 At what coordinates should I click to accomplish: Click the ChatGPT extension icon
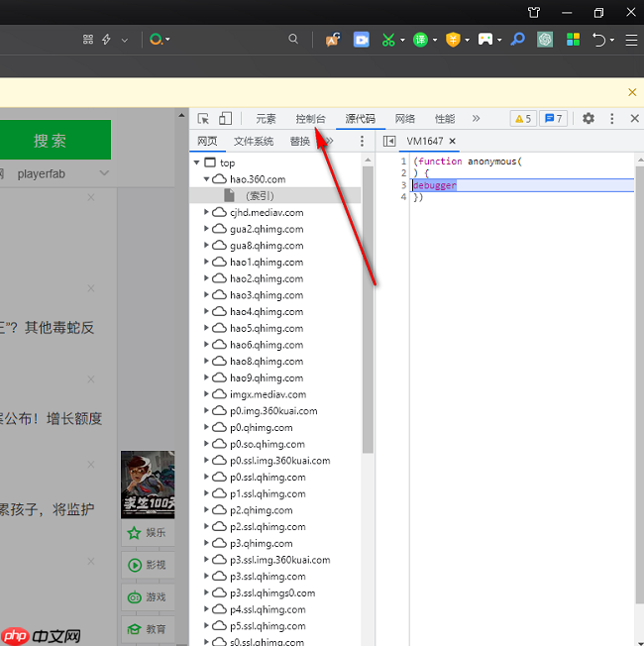545,40
